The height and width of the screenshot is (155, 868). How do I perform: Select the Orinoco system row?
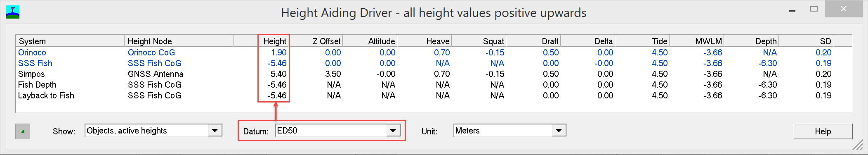434,52
